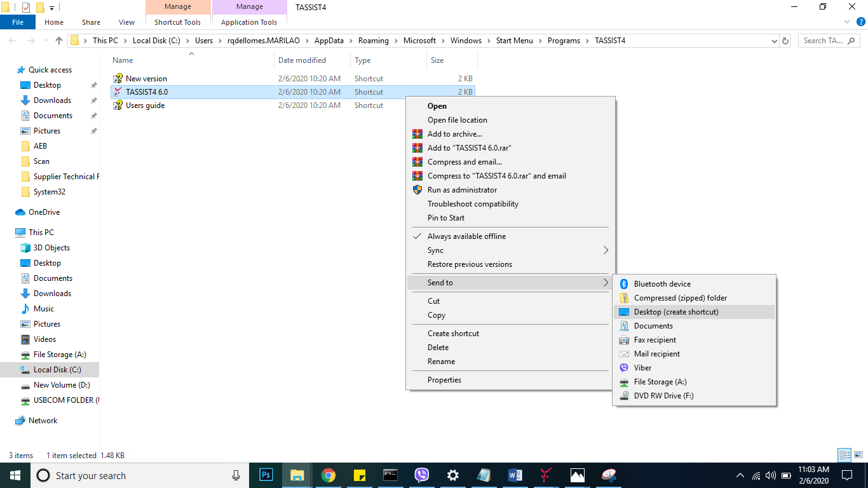Switch to the Home ribbon tab
This screenshot has width=868, height=488.
click(x=54, y=22)
